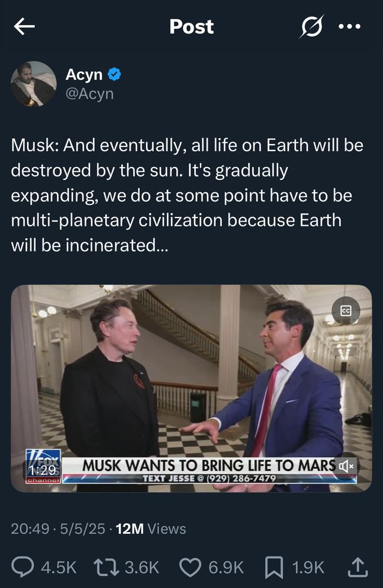This screenshot has height=588, width=383.
Task: Bookmark the post with bookmark icon
Action: point(274,567)
